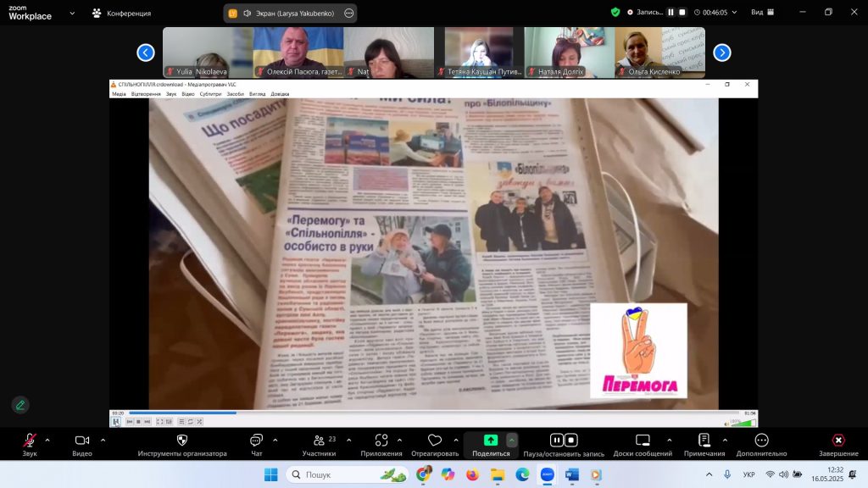The height and width of the screenshot is (488, 868).
Task: Expand arrow next to Примечания
Action: coord(725,441)
